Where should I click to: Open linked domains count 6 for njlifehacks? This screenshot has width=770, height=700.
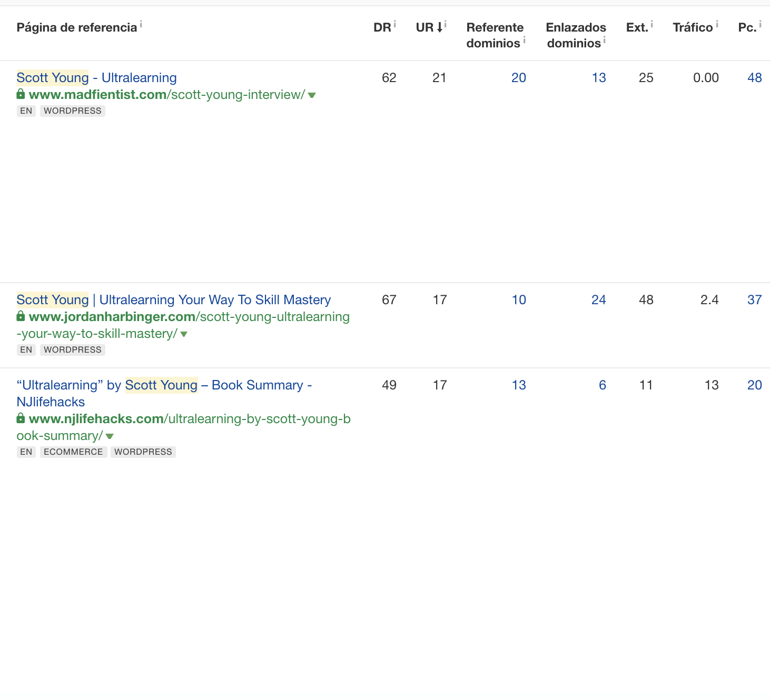603,385
